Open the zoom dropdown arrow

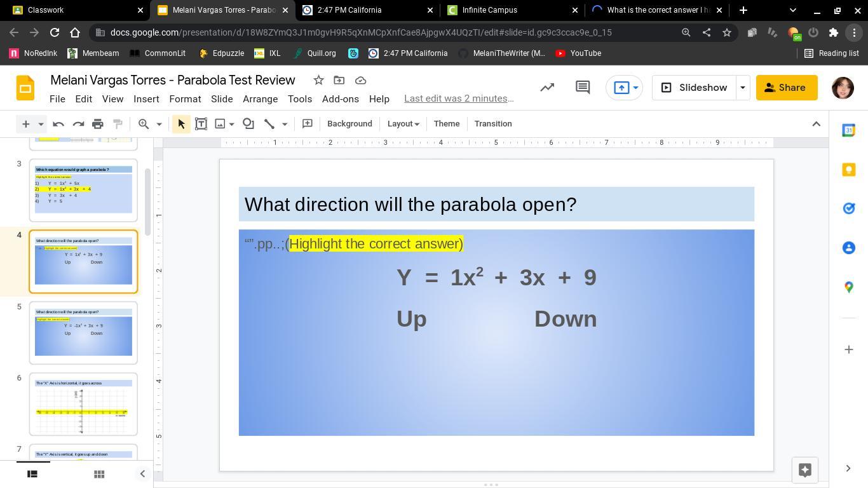point(159,124)
